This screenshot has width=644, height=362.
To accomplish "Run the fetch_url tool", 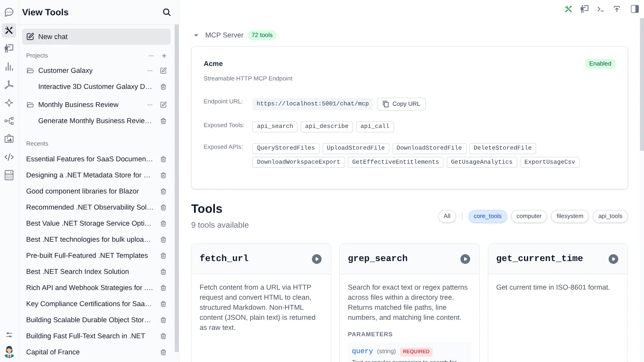I will coord(317,259).
